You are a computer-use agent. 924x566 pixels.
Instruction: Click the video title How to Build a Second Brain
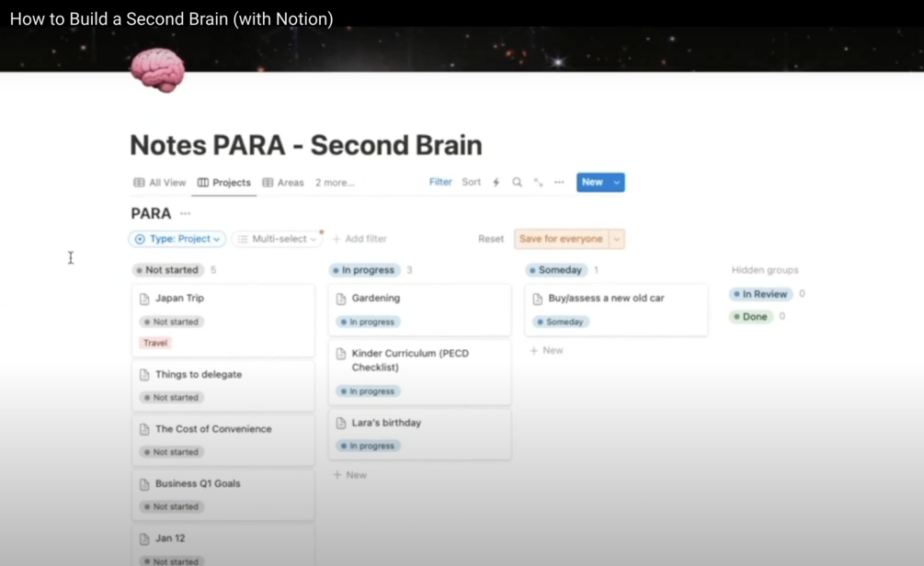[x=172, y=19]
